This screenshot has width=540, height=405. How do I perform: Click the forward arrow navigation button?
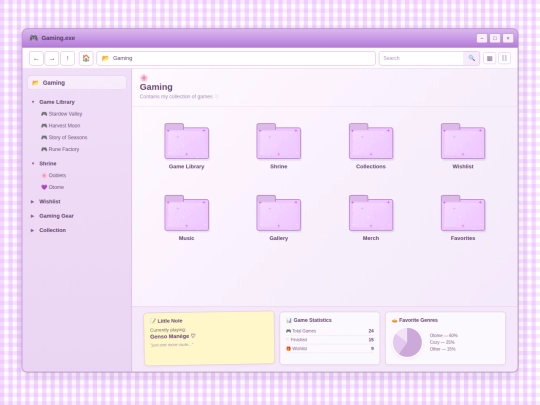52,58
